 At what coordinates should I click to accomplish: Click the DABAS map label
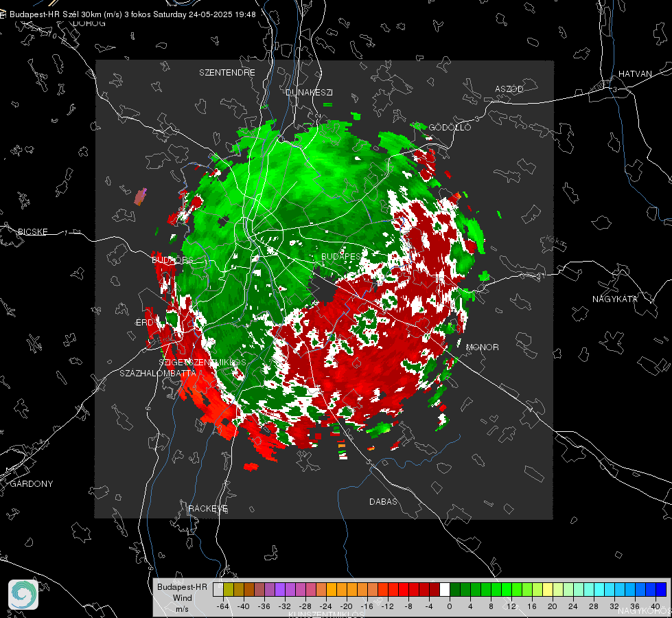point(383,501)
